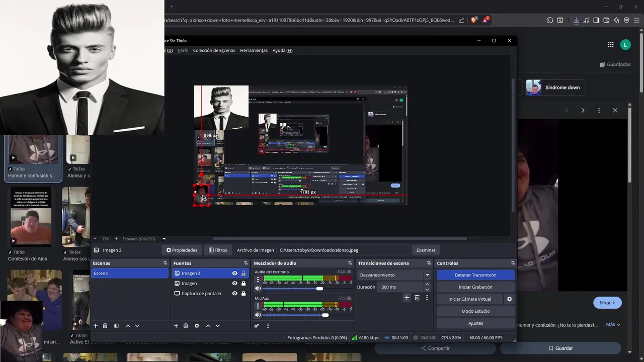Open Mic/Aux options dots
The image size is (644, 362).
[258, 306]
